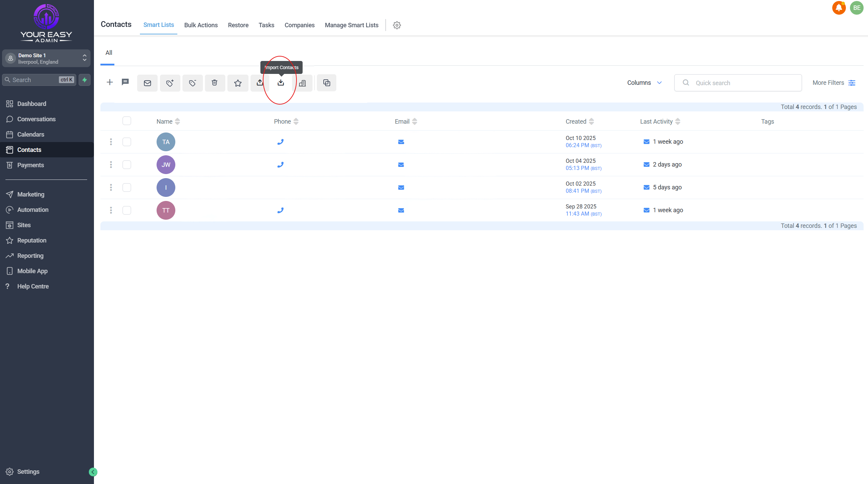Open More Filters
This screenshot has height=484, width=868.
coord(833,83)
